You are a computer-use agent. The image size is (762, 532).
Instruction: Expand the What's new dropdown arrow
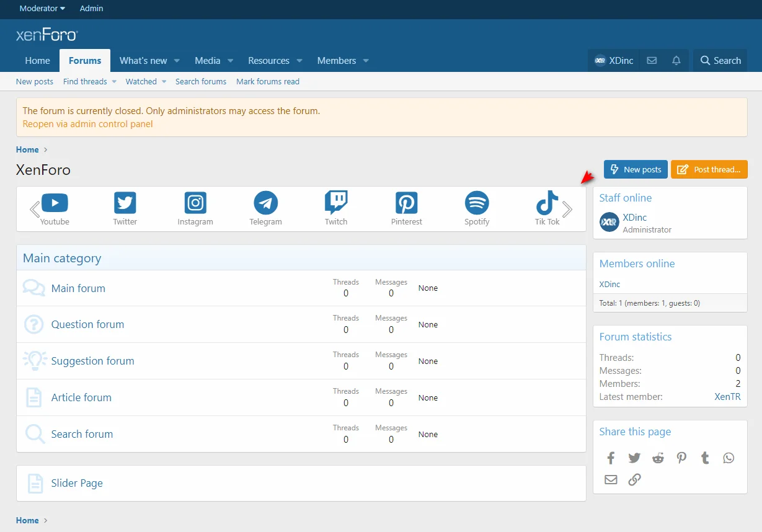pos(177,61)
